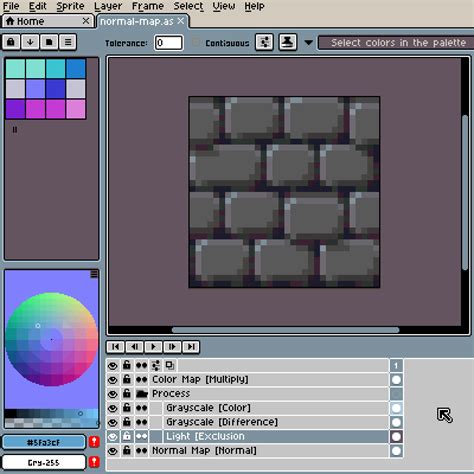Toggle the Contiguous checkbox
Screen dimensions: 474x474
point(196,42)
